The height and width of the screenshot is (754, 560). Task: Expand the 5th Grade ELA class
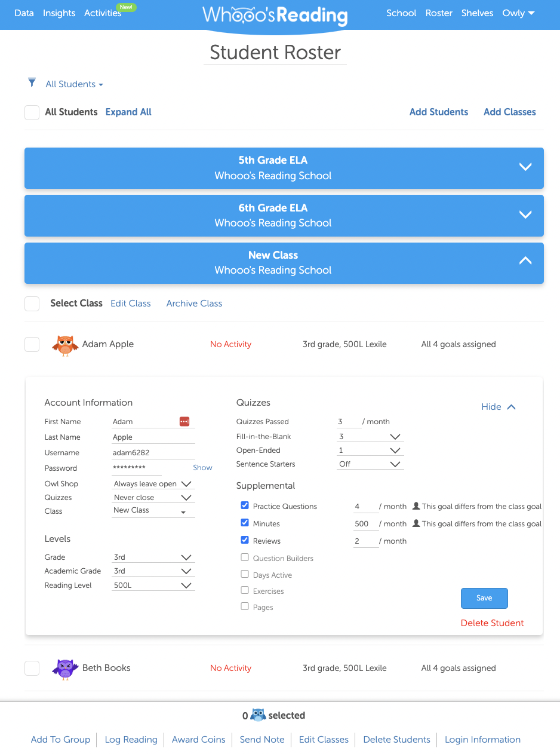pos(284,168)
